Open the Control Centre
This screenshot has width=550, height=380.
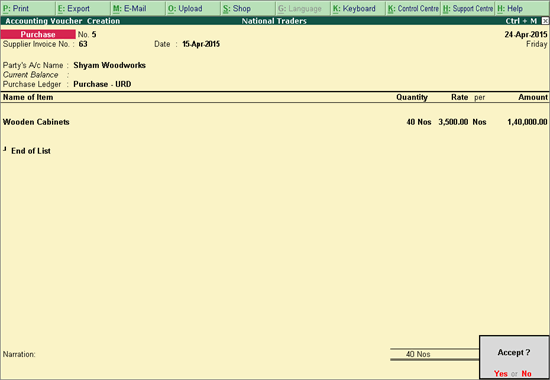(x=413, y=8)
